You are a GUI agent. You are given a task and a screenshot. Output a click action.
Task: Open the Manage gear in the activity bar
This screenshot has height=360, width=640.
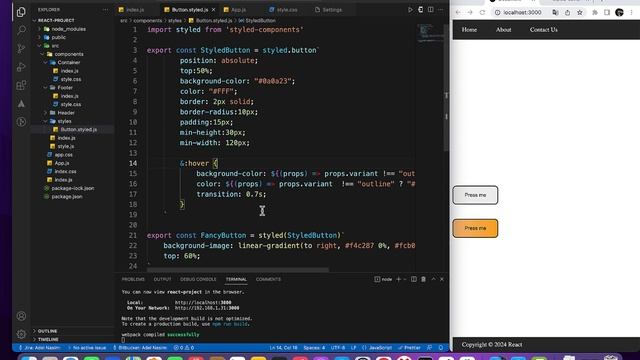(x=21, y=334)
